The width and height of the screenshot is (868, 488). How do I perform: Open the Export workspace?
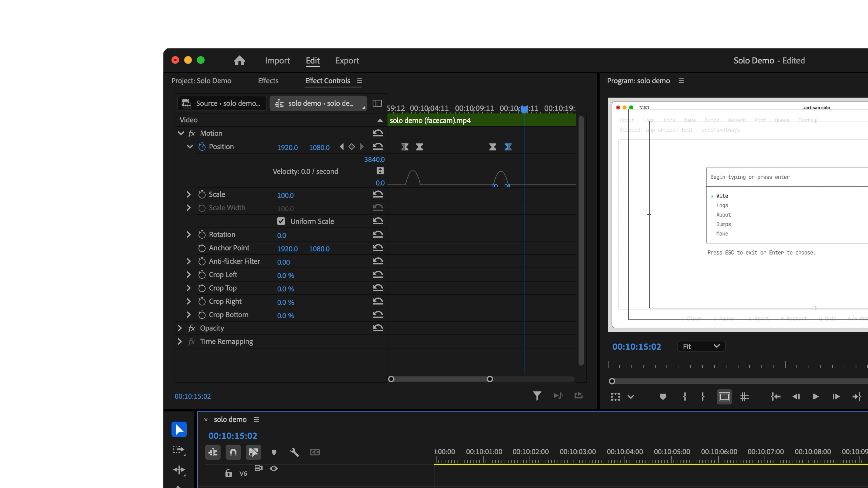[347, 61]
